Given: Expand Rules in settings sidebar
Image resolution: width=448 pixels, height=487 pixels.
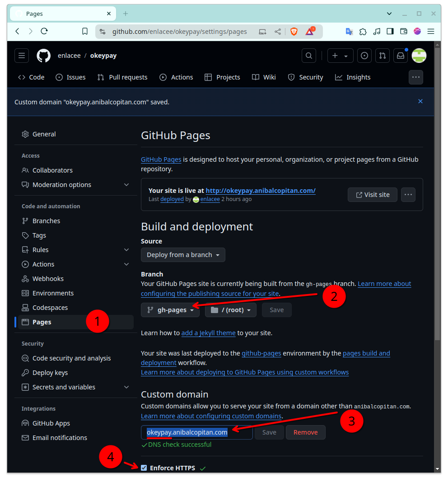Looking at the screenshot, I should [76, 250].
